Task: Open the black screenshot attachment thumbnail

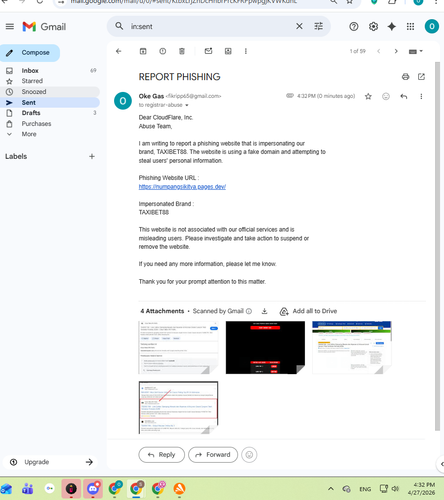Action: (x=265, y=347)
